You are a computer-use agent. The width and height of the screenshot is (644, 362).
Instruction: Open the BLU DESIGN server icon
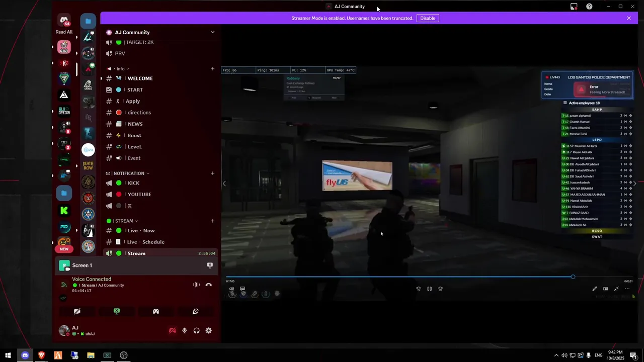[64, 111]
